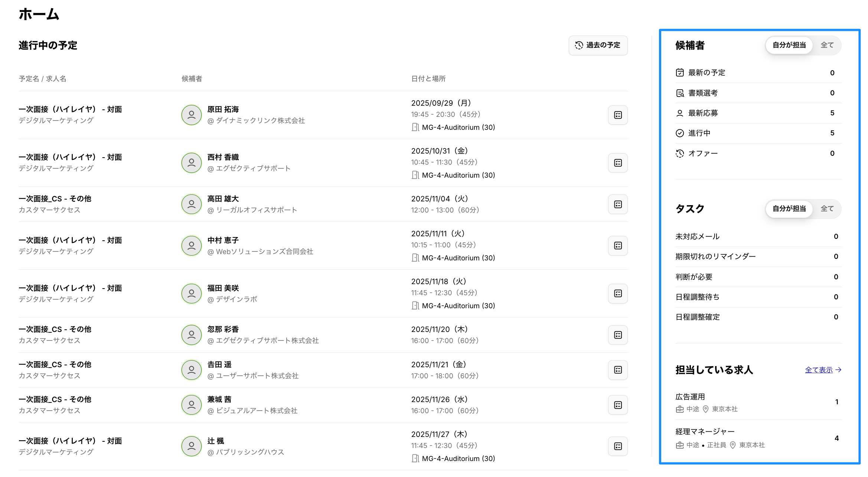Select 自分が担当 in タスク section
Image resolution: width=868 pixels, height=477 pixels.
pos(789,209)
